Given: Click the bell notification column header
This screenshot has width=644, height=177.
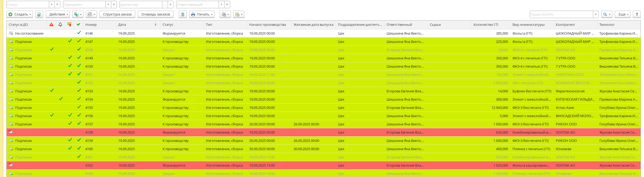Looking at the screenshot, I should pyautogui.click(x=60, y=24).
